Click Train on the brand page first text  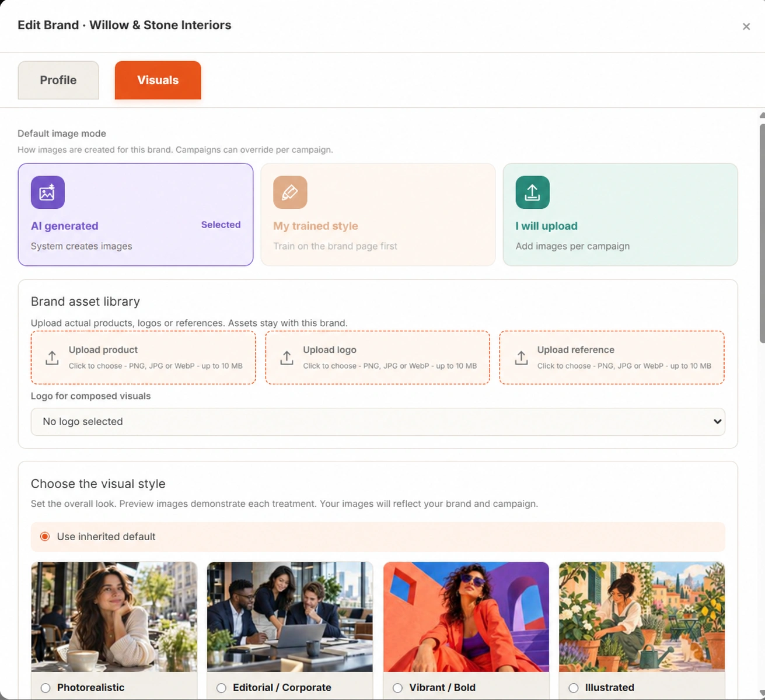tap(335, 246)
